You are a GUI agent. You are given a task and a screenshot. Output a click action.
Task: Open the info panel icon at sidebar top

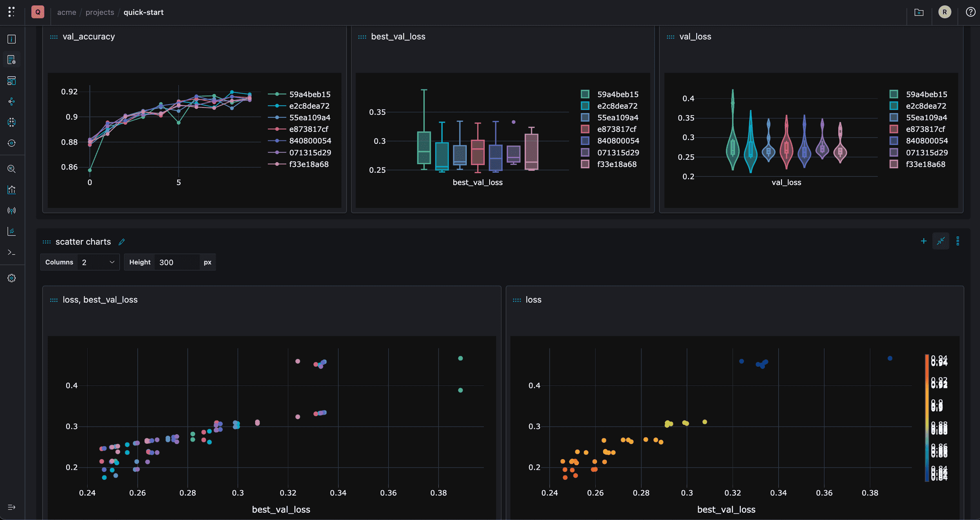point(12,39)
